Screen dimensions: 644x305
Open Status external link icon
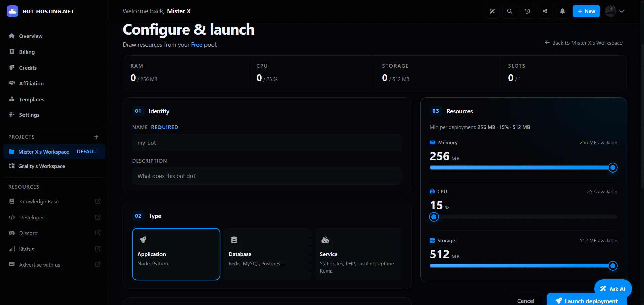(x=98, y=249)
